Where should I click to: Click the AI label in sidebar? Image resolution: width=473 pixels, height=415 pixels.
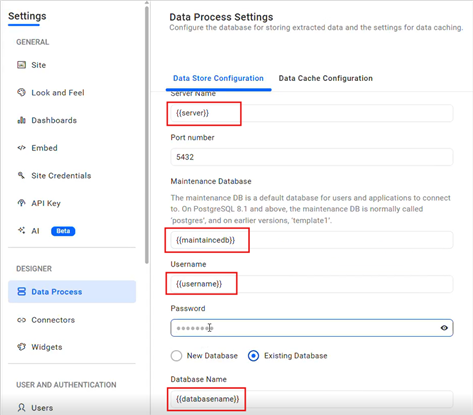point(35,231)
